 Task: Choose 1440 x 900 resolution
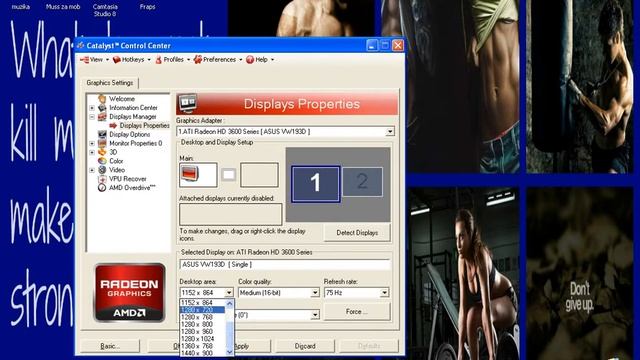(x=202, y=353)
